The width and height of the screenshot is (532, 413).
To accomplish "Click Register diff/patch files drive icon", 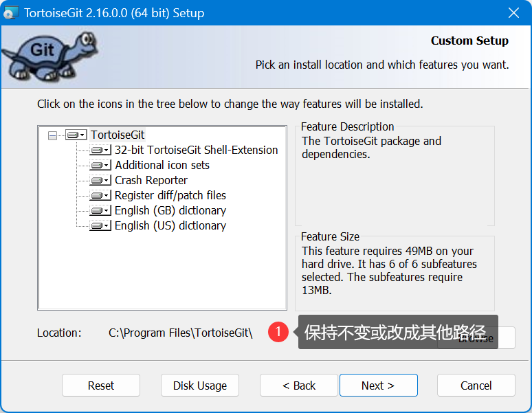I will click(x=100, y=196).
